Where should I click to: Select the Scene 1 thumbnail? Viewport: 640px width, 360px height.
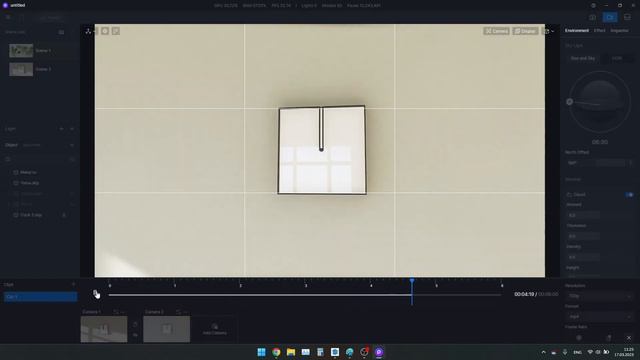pyautogui.click(x=21, y=51)
